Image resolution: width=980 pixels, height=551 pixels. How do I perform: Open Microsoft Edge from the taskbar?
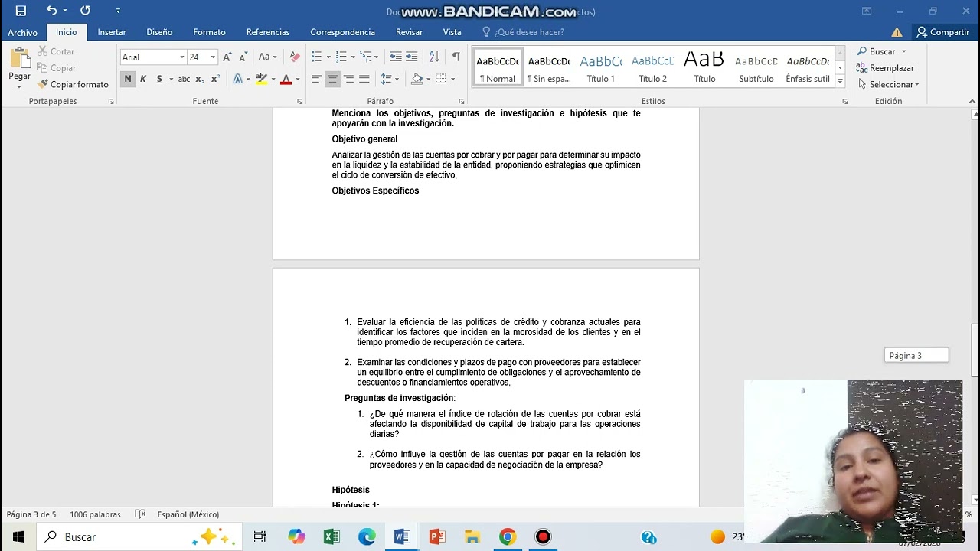(x=367, y=536)
